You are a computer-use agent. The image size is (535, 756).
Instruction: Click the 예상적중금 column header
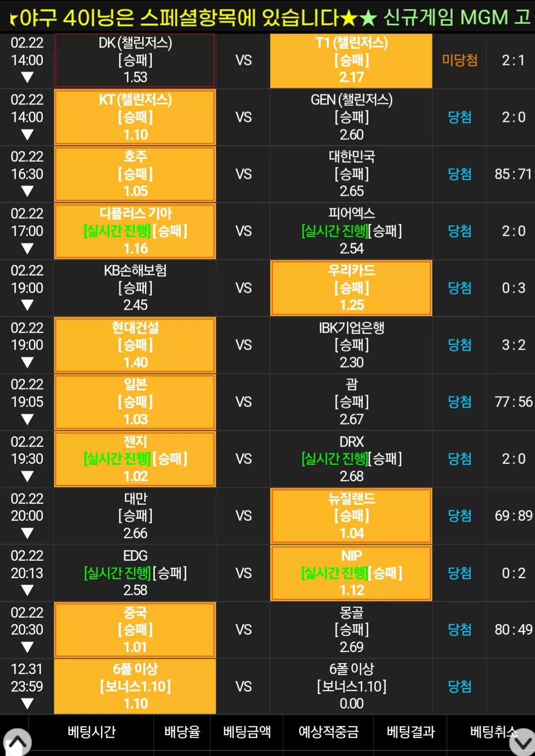tap(328, 732)
